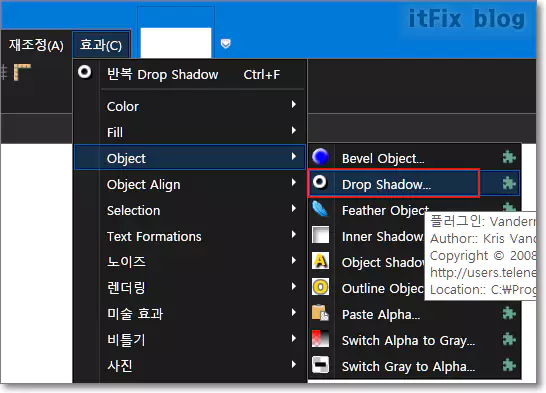The height and width of the screenshot is (393, 546).
Task: Select the Object submenu entry
Action: point(190,158)
